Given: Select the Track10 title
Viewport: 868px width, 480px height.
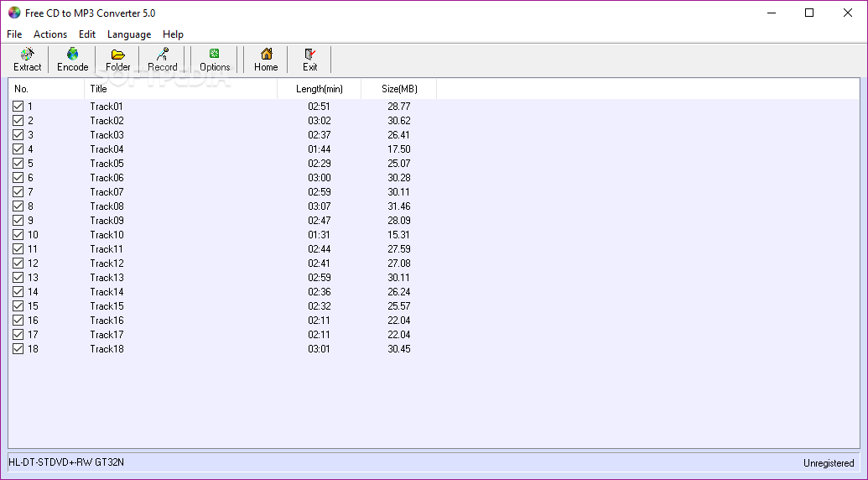Looking at the screenshot, I should (107, 235).
